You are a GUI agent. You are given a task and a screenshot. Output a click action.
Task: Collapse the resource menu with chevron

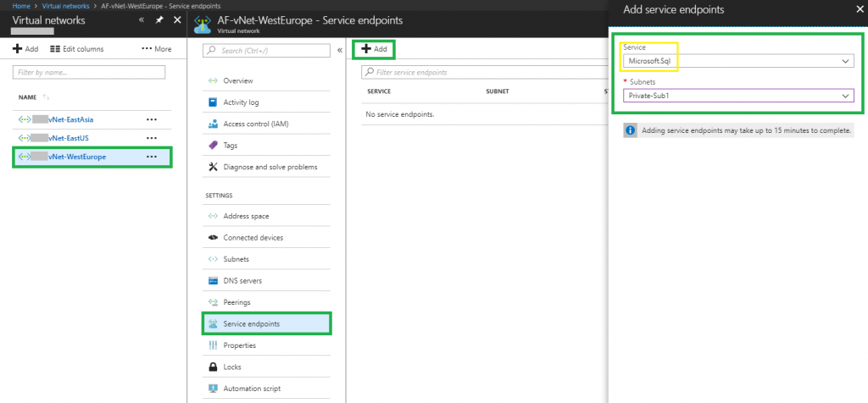coord(339,50)
